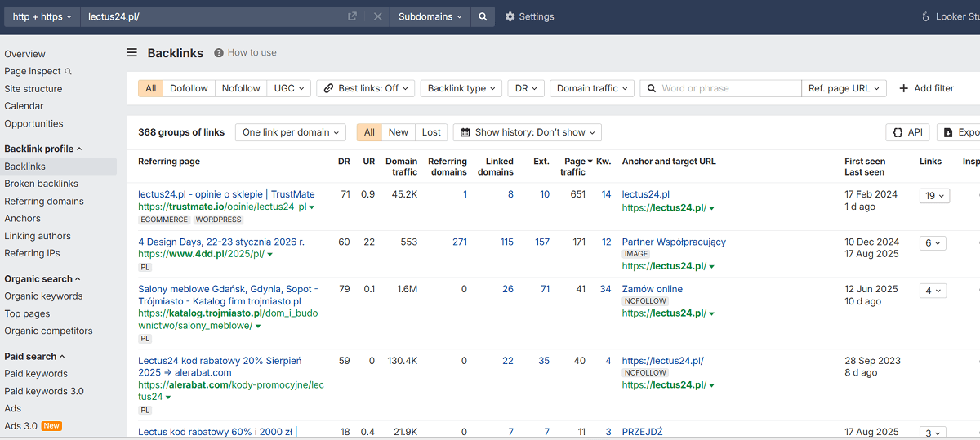
Task: Focus the Word or phrase search field
Action: click(x=721, y=88)
